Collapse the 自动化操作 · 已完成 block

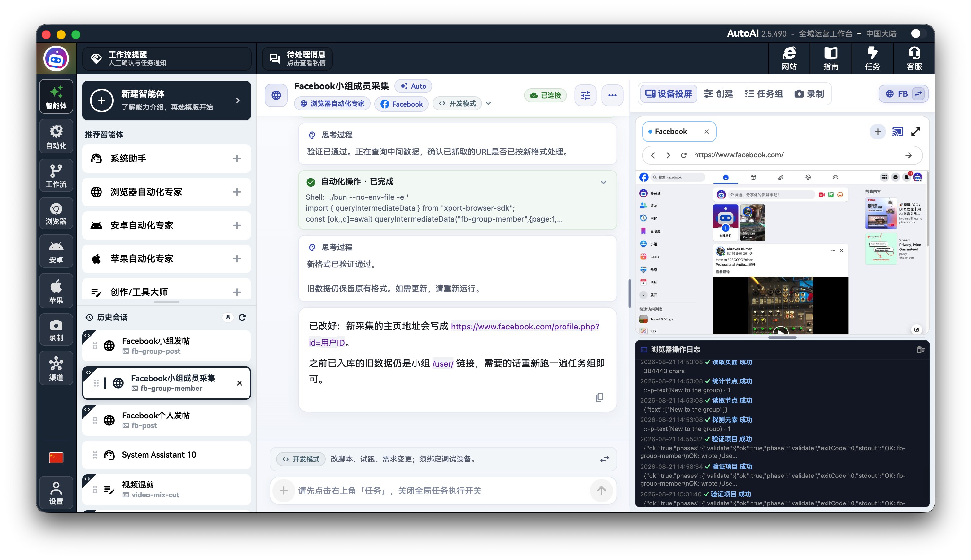(603, 182)
